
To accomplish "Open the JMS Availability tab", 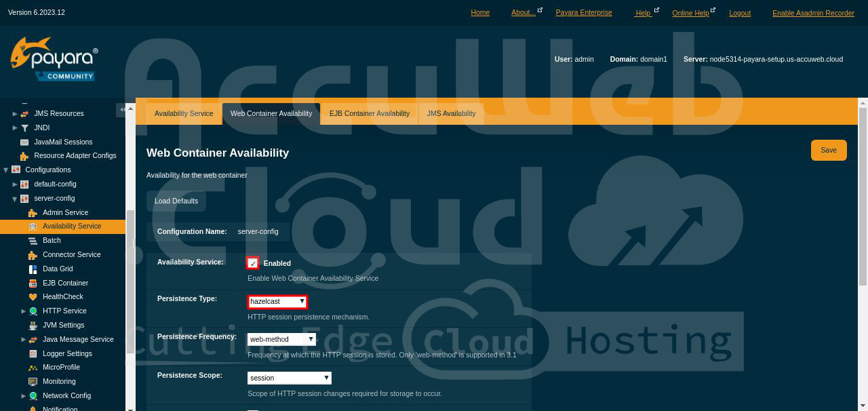I will pyautogui.click(x=451, y=113).
